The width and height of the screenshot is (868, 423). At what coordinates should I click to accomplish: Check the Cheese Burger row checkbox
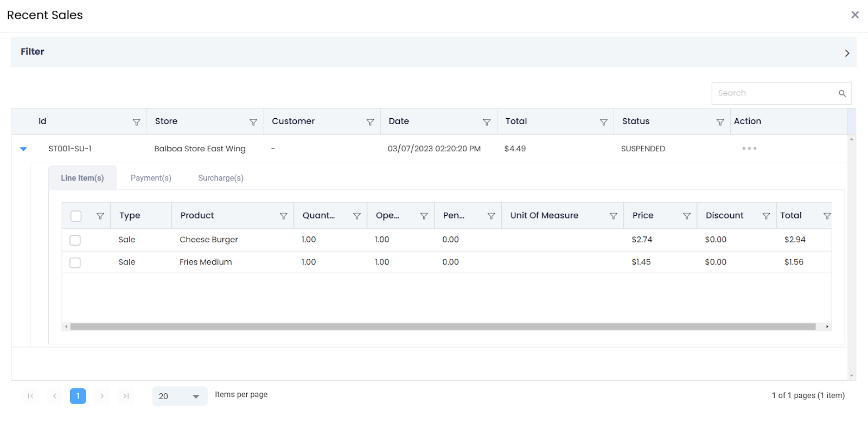pyautogui.click(x=75, y=240)
